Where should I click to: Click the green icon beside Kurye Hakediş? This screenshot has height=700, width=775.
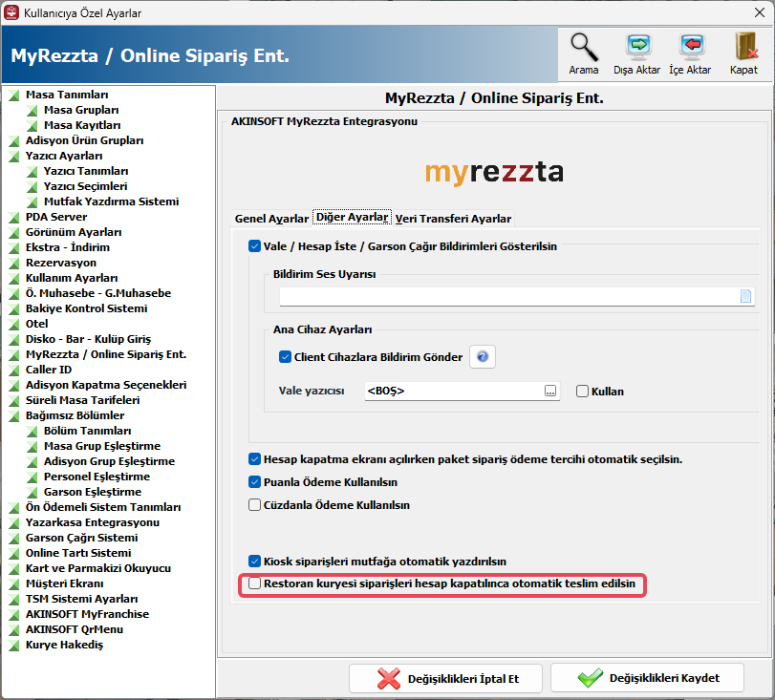click(13, 646)
